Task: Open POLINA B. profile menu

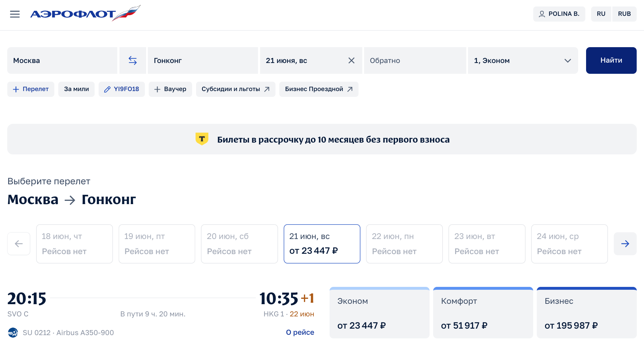Action: click(559, 14)
